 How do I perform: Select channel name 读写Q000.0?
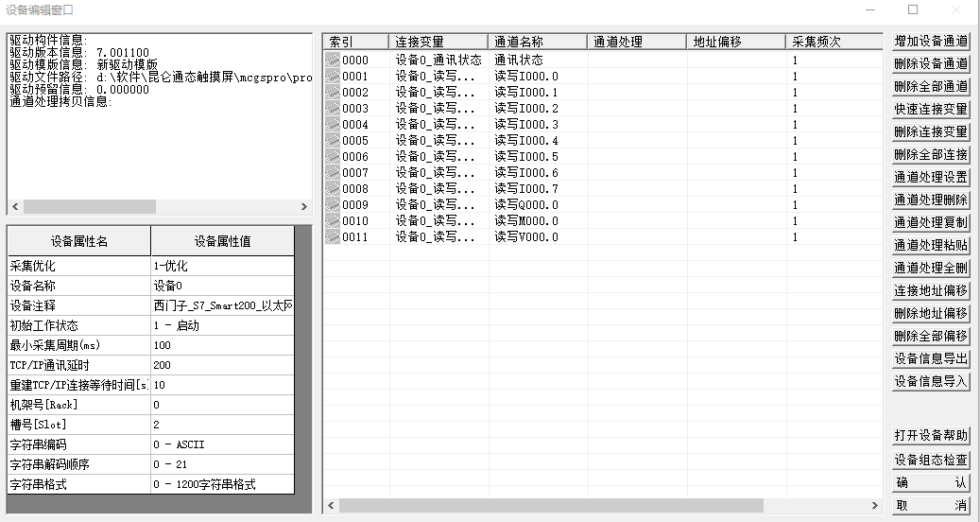(526, 204)
